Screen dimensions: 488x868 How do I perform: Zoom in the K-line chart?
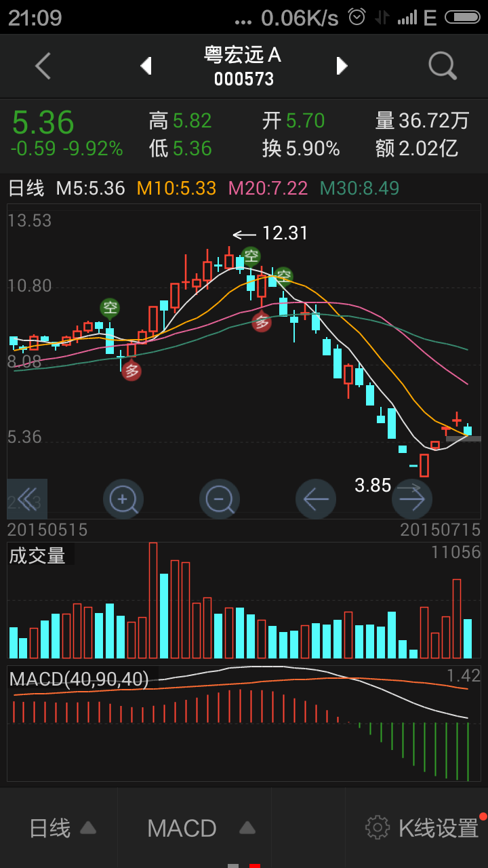coord(123,500)
